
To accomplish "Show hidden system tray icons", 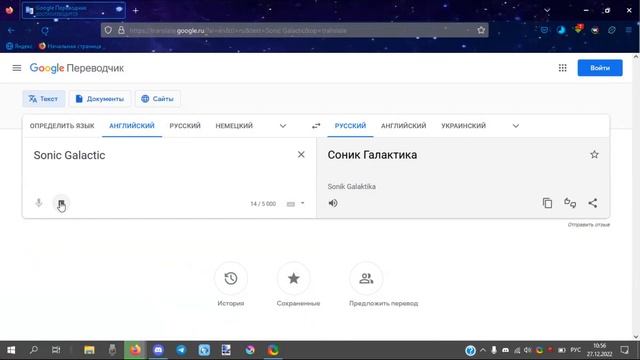I will click(x=483, y=350).
